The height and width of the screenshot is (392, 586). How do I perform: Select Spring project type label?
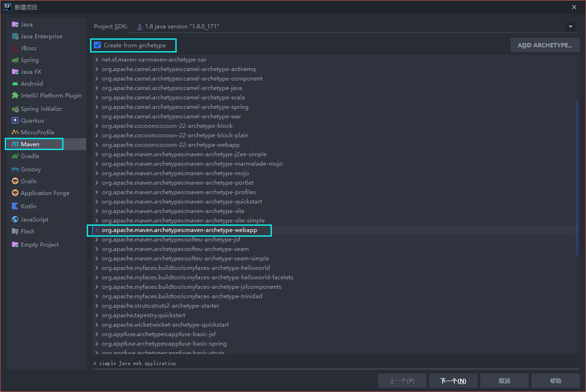click(x=30, y=60)
